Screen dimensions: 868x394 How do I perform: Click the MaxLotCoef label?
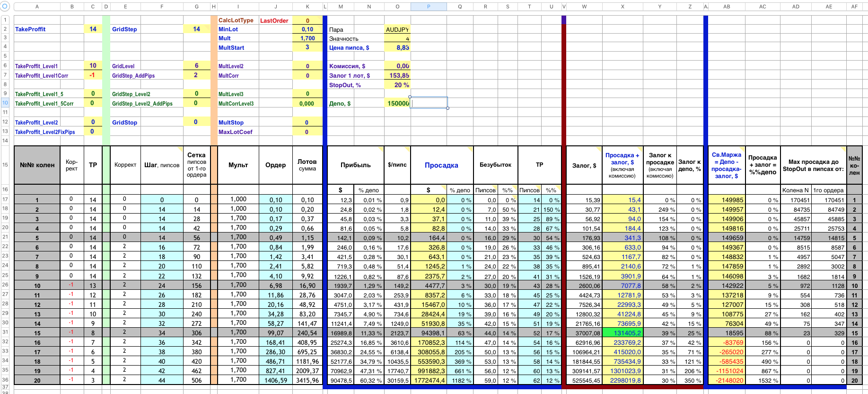(x=236, y=132)
